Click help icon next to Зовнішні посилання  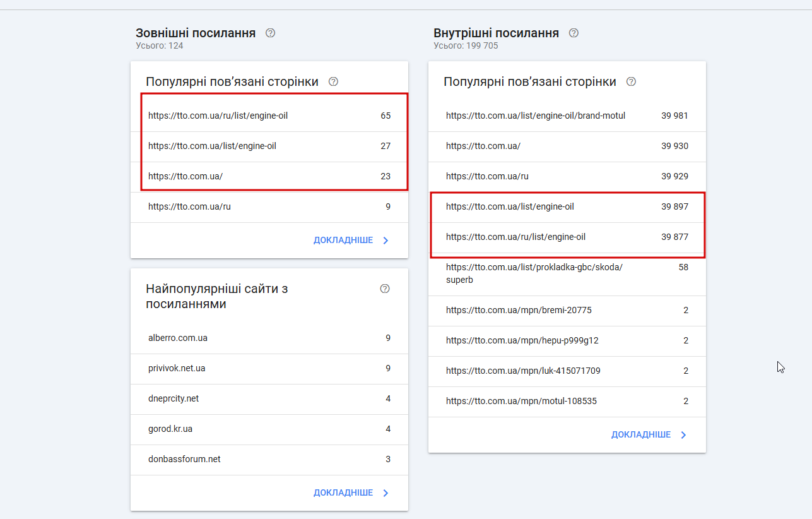coord(271,33)
